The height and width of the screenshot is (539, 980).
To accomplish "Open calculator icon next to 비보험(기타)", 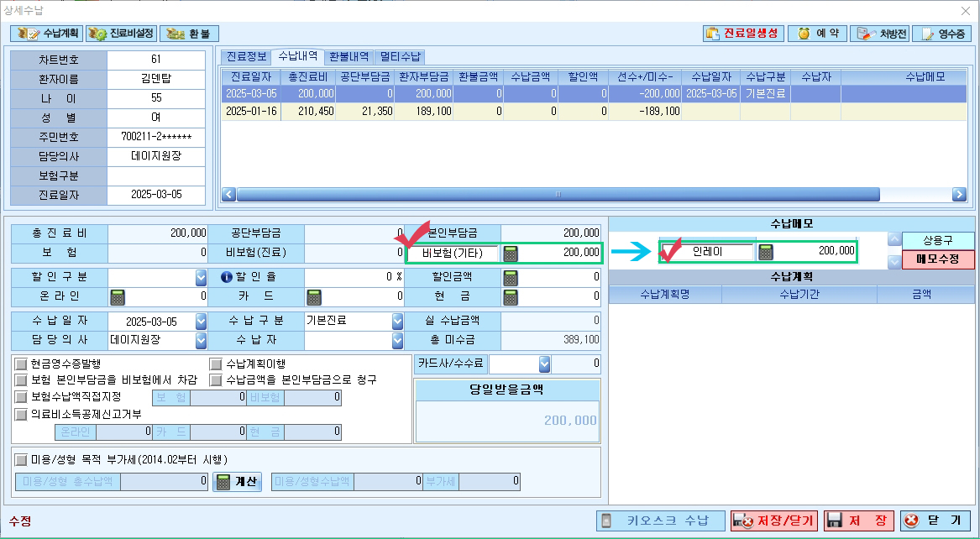I will pyautogui.click(x=511, y=253).
